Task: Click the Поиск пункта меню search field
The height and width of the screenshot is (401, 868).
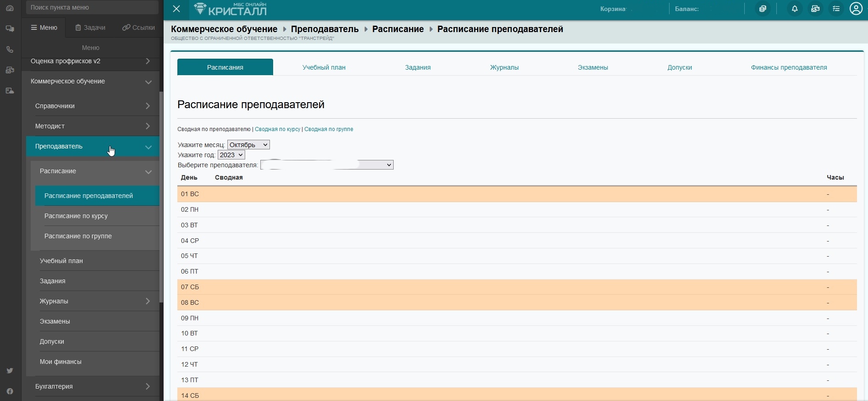Action: click(92, 7)
